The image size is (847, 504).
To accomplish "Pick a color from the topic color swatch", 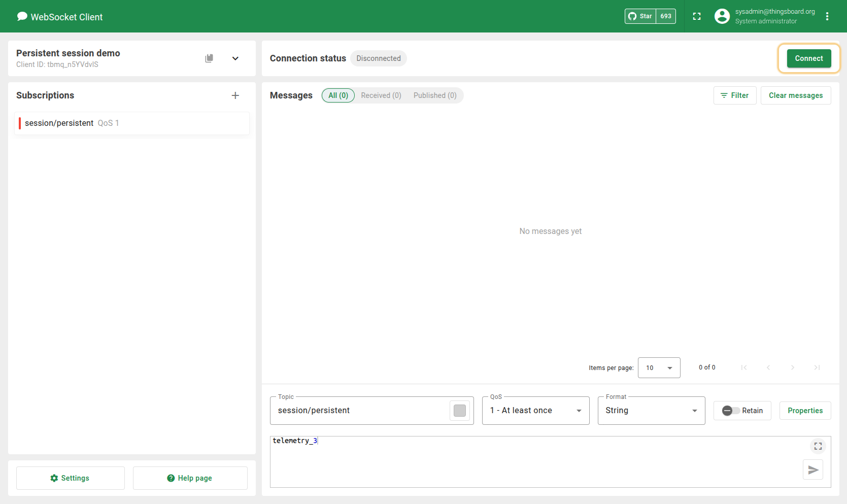I will point(460,411).
